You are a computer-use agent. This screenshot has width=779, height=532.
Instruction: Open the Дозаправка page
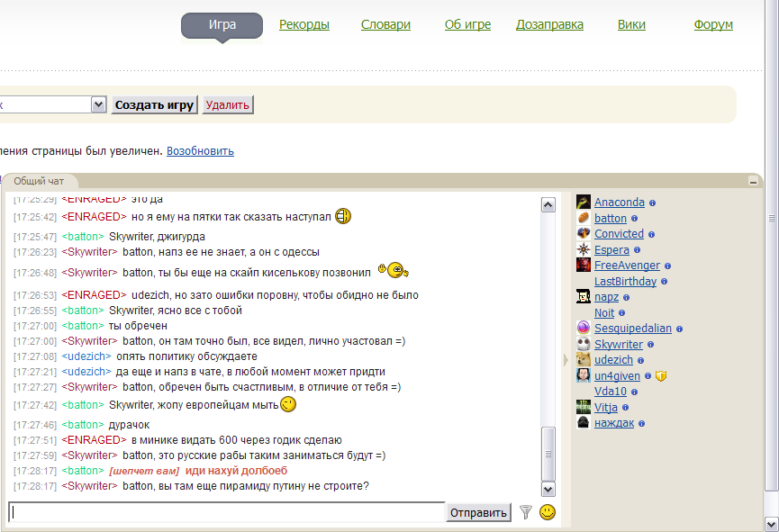click(x=549, y=24)
